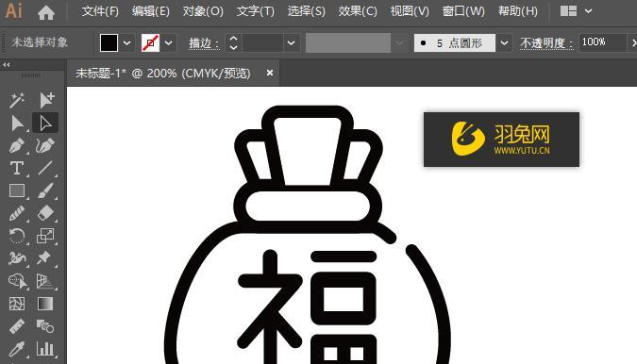Open the 文件(F) menu
Image resolution: width=637 pixels, height=364 pixels.
tap(100, 11)
